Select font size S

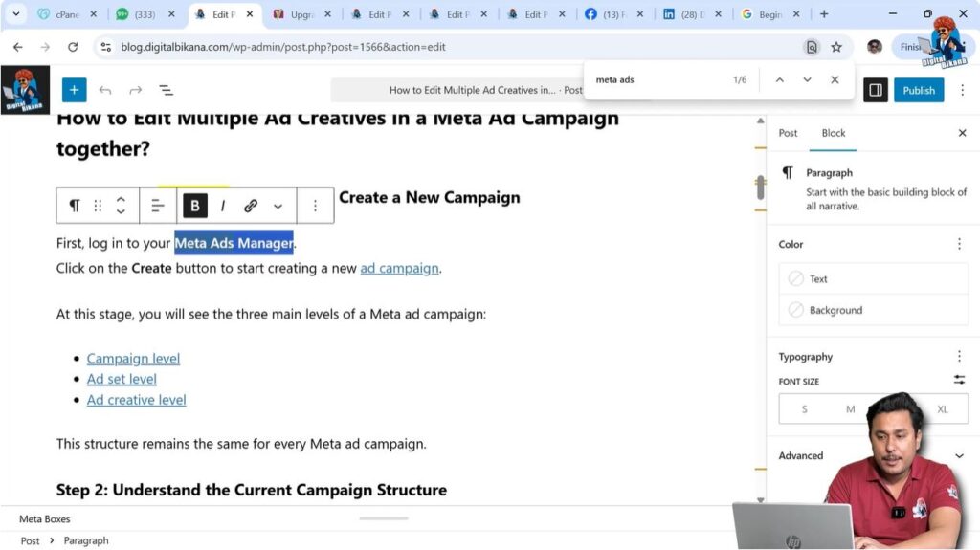(x=804, y=409)
